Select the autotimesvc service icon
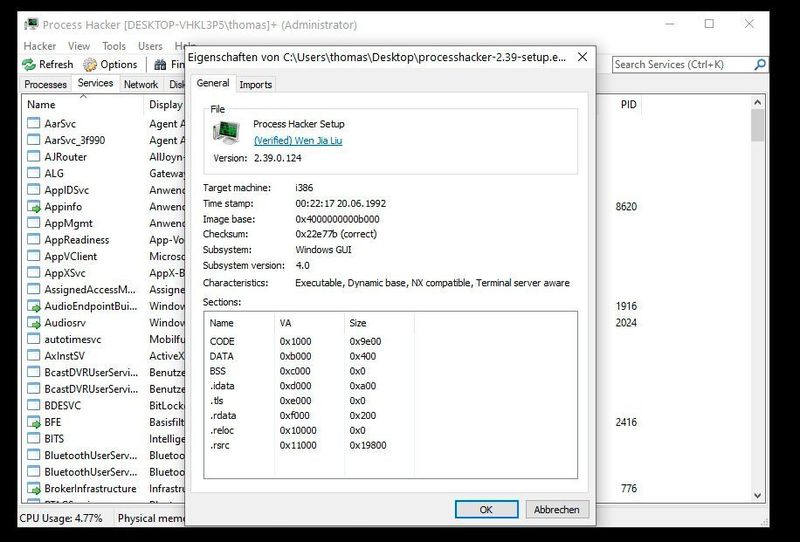This screenshot has width=800, height=542. pos(34,339)
